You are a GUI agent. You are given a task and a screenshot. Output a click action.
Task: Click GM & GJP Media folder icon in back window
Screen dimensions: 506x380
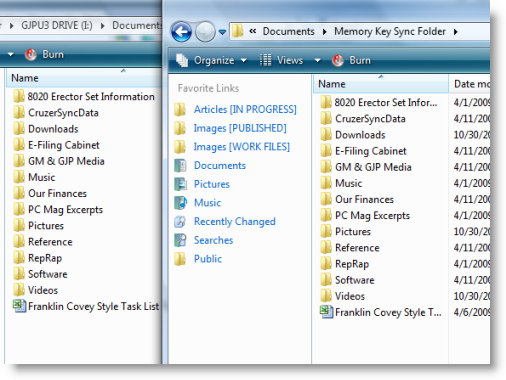coord(19,161)
